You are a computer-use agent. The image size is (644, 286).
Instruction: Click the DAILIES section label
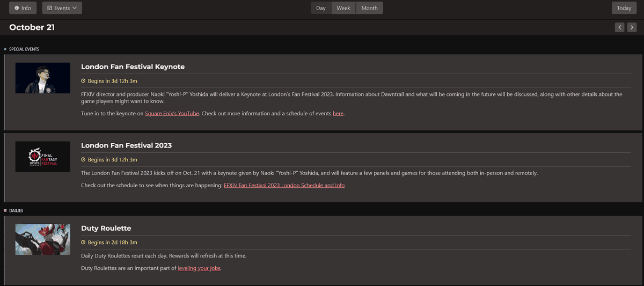click(x=16, y=211)
